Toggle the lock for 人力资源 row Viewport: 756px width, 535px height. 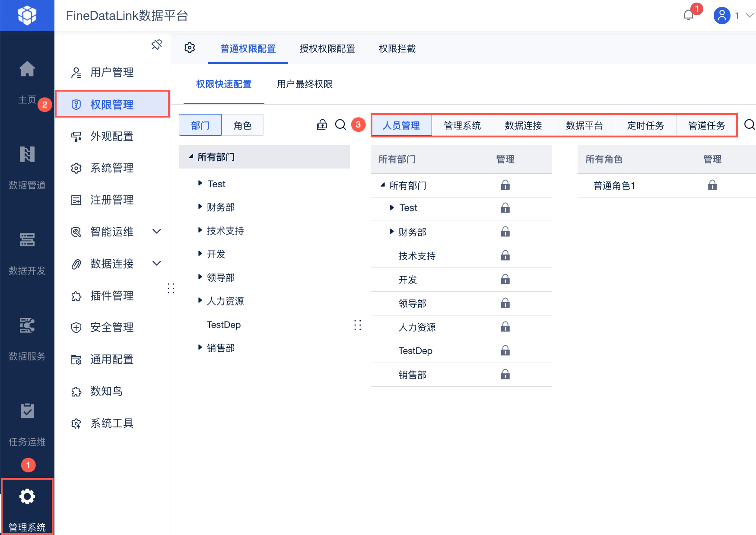tap(505, 327)
